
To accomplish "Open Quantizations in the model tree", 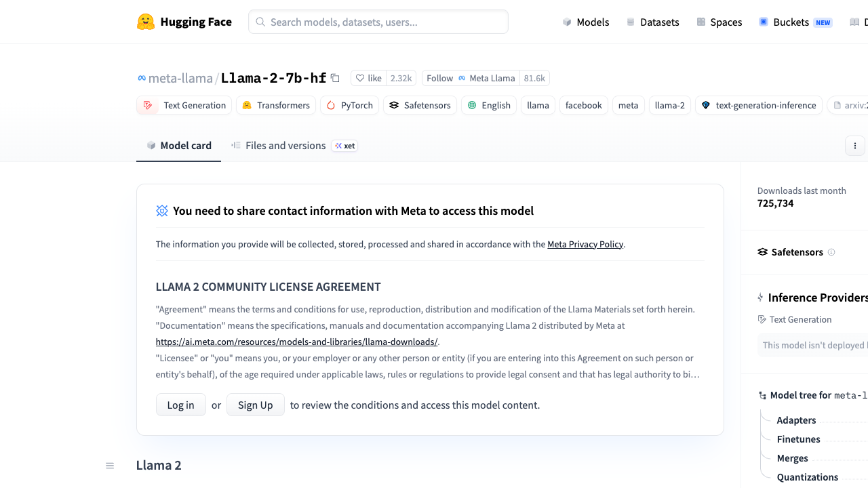I will point(807,477).
